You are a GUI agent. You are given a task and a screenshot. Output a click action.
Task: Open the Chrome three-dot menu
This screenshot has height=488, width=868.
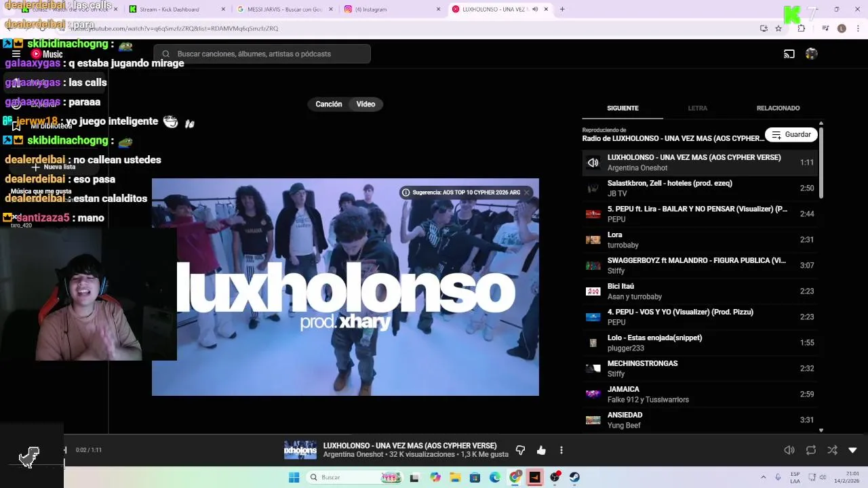click(x=858, y=28)
